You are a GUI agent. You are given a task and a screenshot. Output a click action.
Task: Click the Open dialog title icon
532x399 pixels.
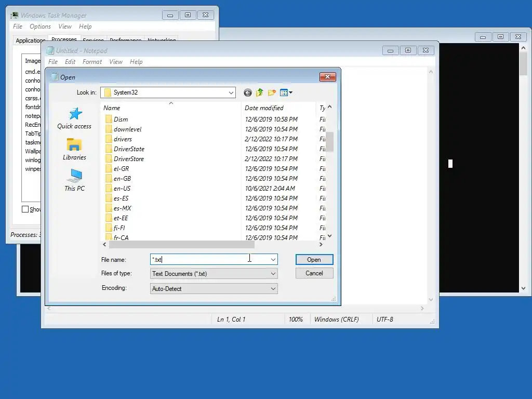point(54,77)
